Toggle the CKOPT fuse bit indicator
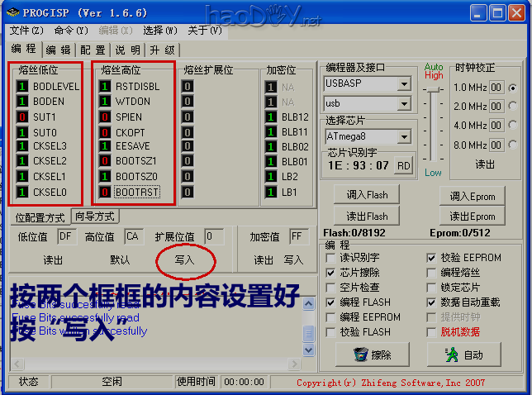532x395 pixels. coord(105,132)
